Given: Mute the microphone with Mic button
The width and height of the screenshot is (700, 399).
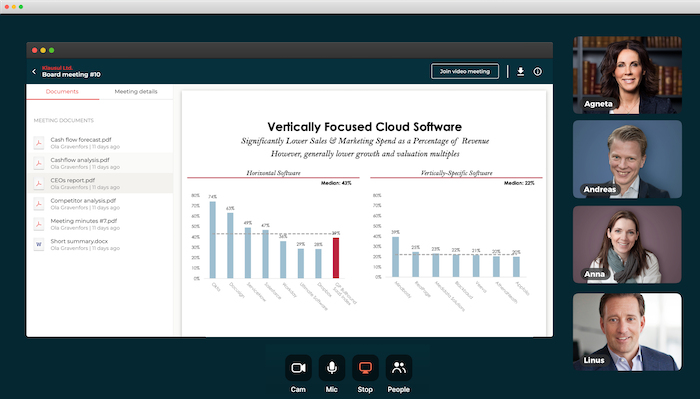Looking at the screenshot, I should coord(332,368).
